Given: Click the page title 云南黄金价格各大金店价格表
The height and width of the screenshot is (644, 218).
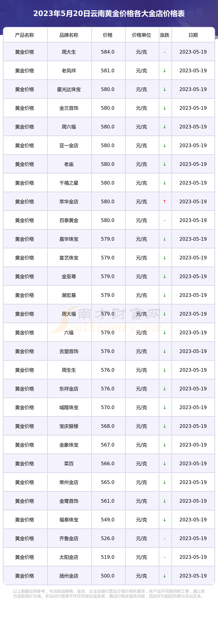Looking at the screenshot, I should click(109, 13).
